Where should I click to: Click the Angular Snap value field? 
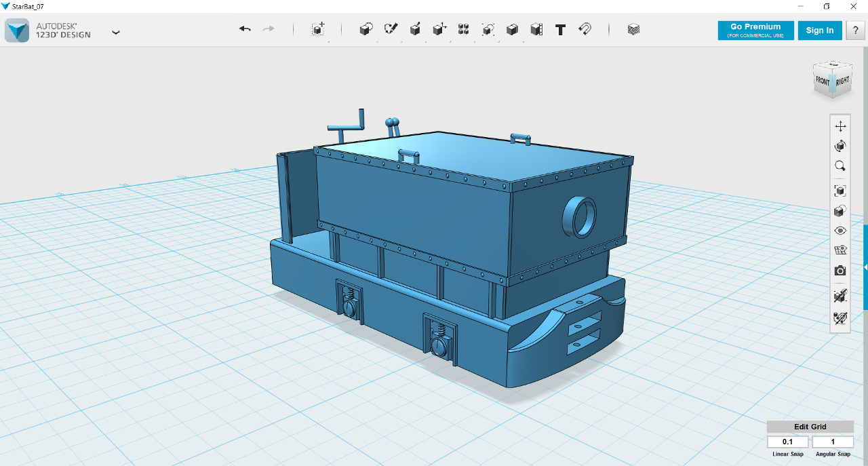pyautogui.click(x=833, y=442)
